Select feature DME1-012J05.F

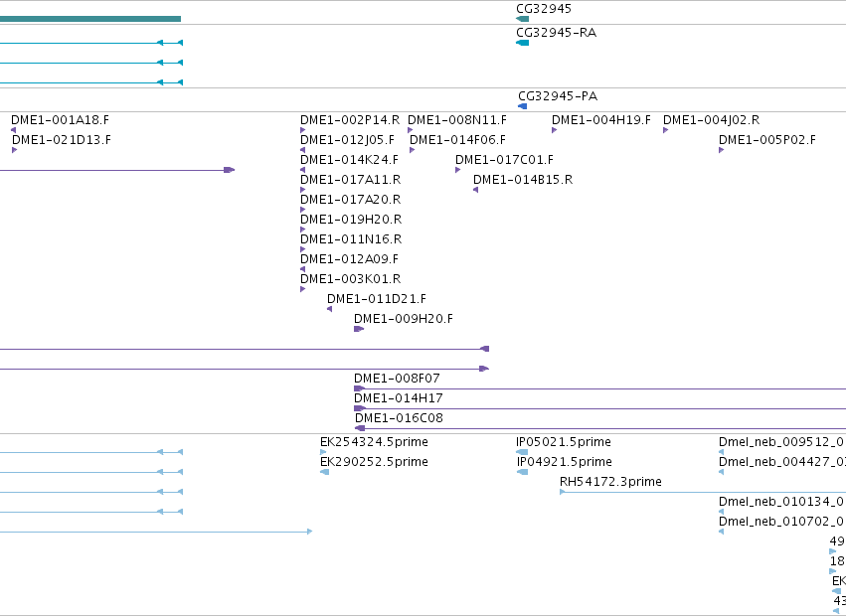click(x=348, y=140)
